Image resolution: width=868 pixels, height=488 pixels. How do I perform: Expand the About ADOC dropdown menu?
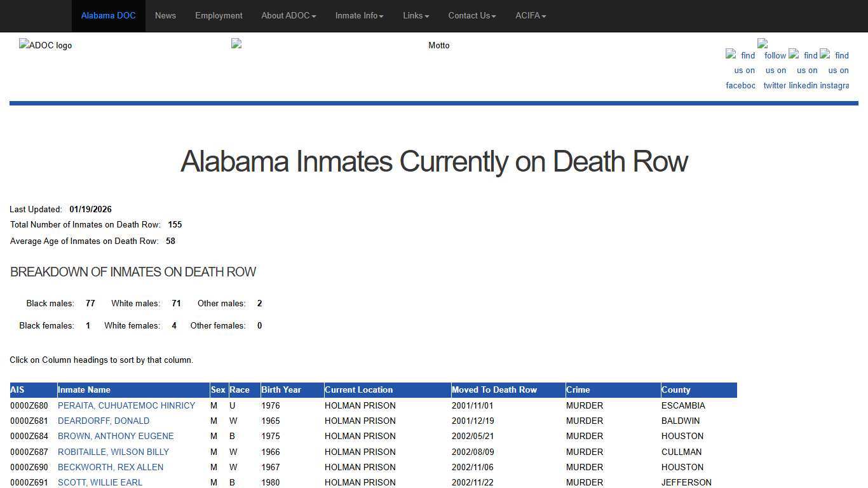288,16
